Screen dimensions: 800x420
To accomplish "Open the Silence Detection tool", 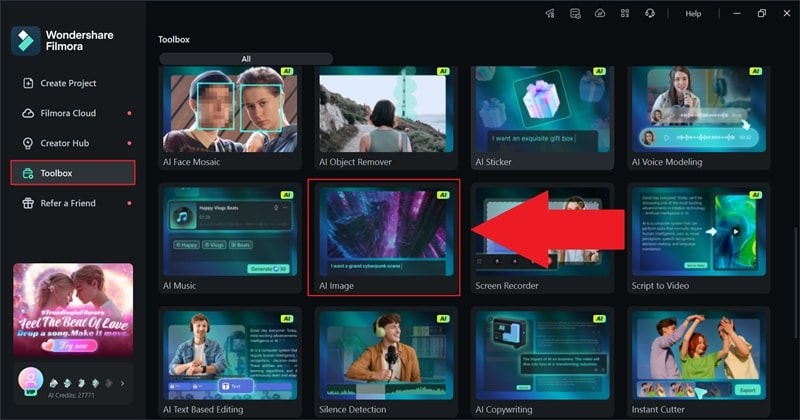I will tap(386, 362).
